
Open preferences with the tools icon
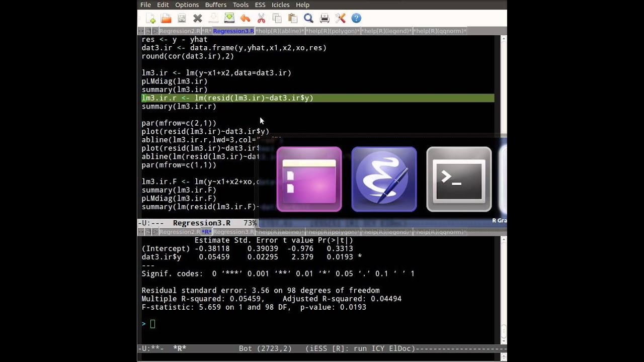pos(340,19)
